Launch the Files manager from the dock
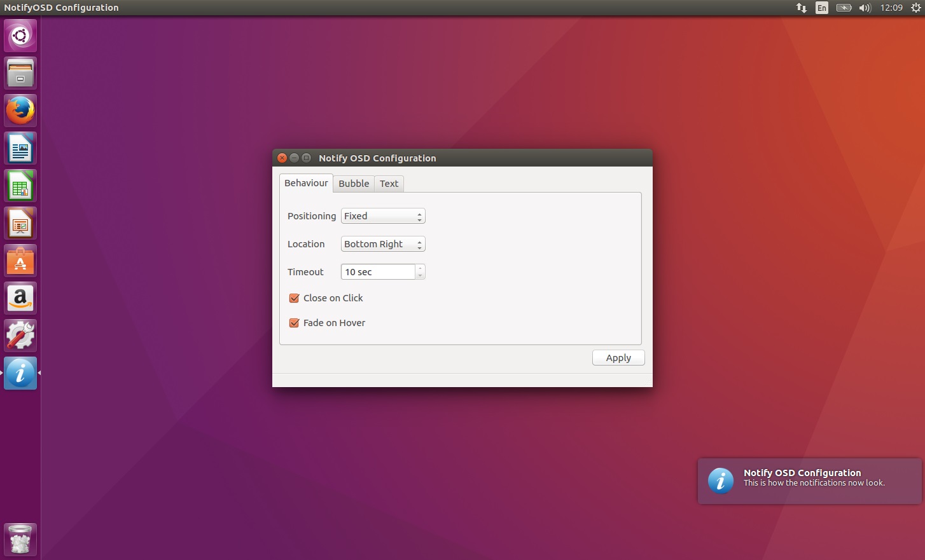Viewport: 925px width, 560px height. [20, 73]
